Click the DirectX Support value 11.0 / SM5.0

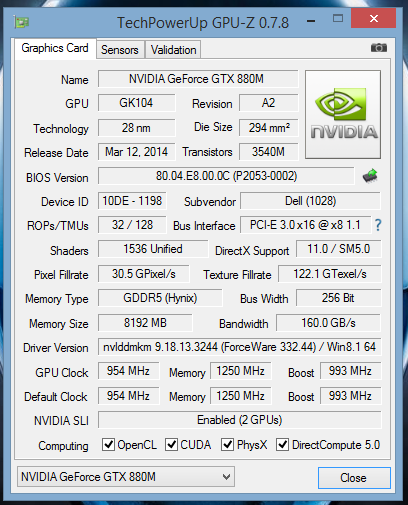tap(339, 249)
